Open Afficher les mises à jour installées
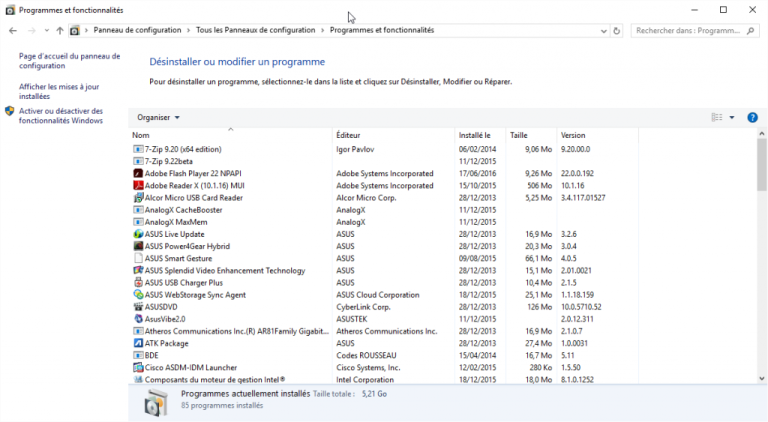768x422 pixels. coord(59,92)
